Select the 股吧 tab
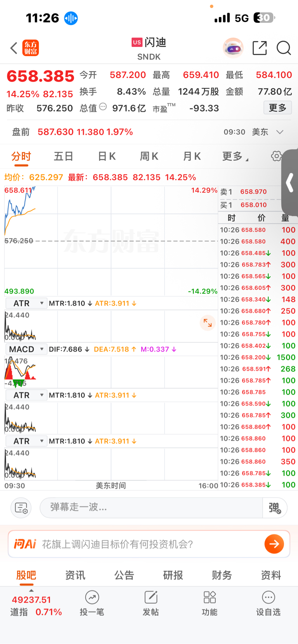Screen dimensions: 298x644 click(26, 575)
